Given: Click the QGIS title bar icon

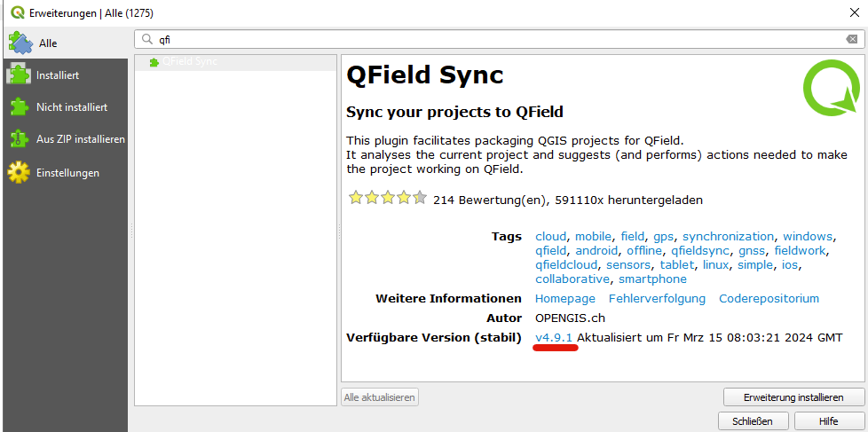Looking at the screenshot, I should pos(17,12).
